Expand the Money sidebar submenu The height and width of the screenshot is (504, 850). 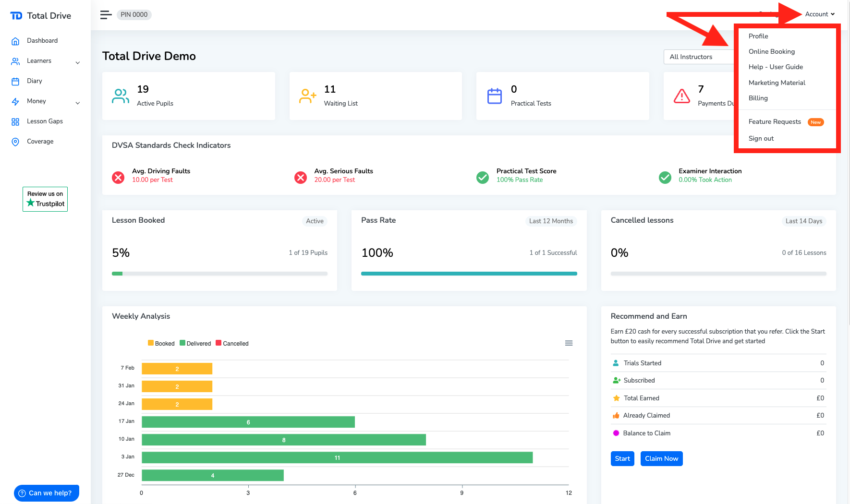click(77, 103)
